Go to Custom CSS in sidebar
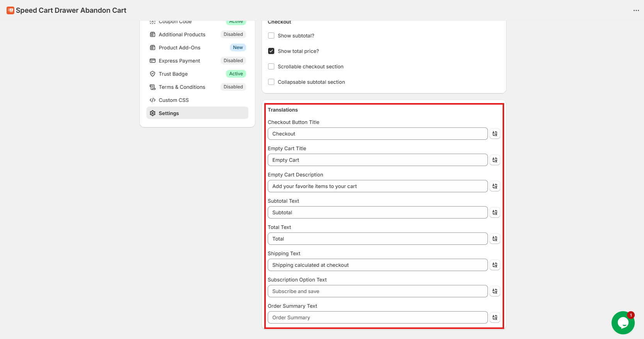The width and height of the screenshot is (644, 339). tap(173, 100)
